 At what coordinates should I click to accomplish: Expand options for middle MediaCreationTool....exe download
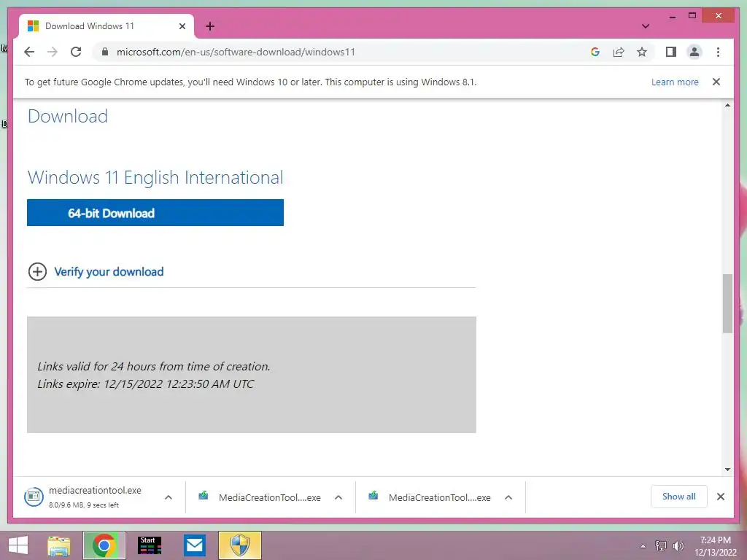click(338, 497)
